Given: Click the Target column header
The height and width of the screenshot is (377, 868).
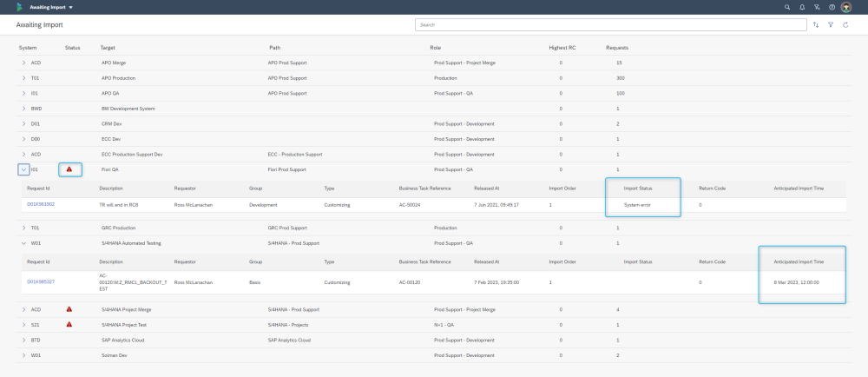Looking at the screenshot, I should pos(108,48).
